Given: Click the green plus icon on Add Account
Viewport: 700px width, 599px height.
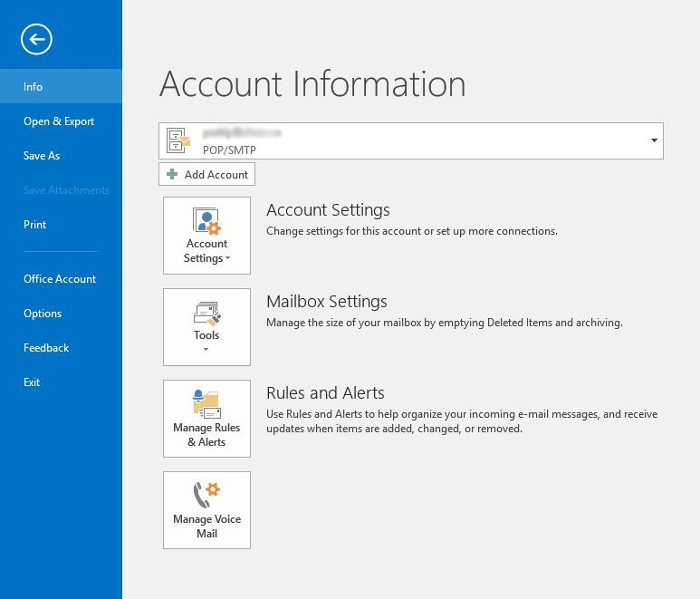Looking at the screenshot, I should coord(172,175).
